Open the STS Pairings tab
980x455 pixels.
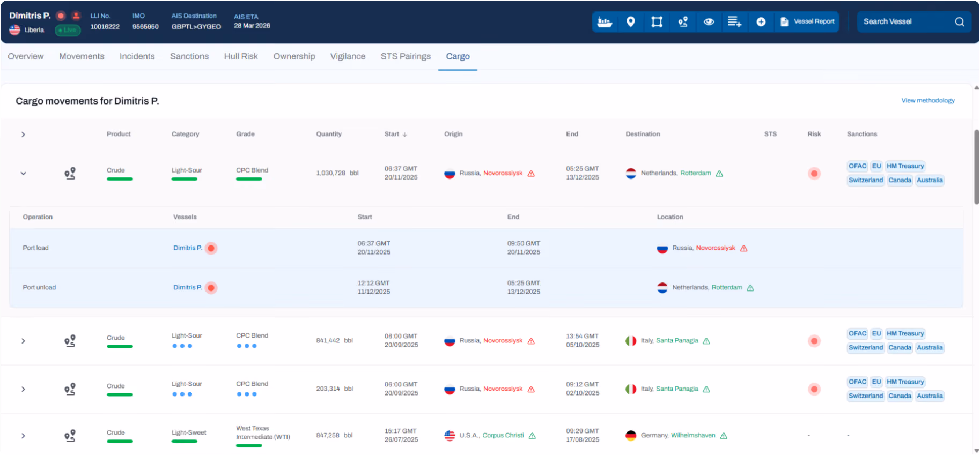[x=406, y=56]
